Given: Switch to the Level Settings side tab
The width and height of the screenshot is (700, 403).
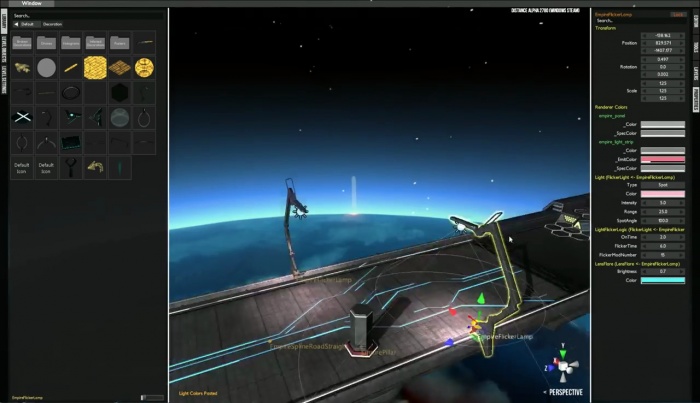Looking at the screenshot, I should (x=4, y=80).
